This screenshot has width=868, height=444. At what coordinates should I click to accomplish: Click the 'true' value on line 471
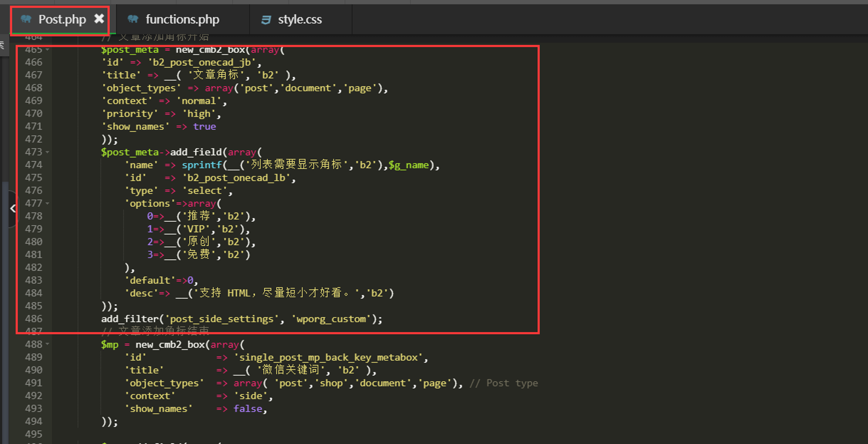click(x=204, y=127)
